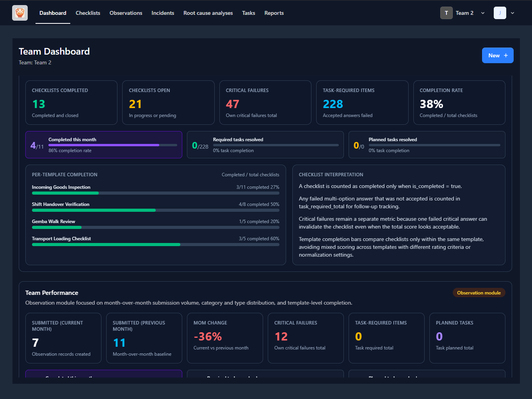The height and width of the screenshot is (399, 532).
Task: Select Submitted (Current Month) card
Action: pos(63,338)
